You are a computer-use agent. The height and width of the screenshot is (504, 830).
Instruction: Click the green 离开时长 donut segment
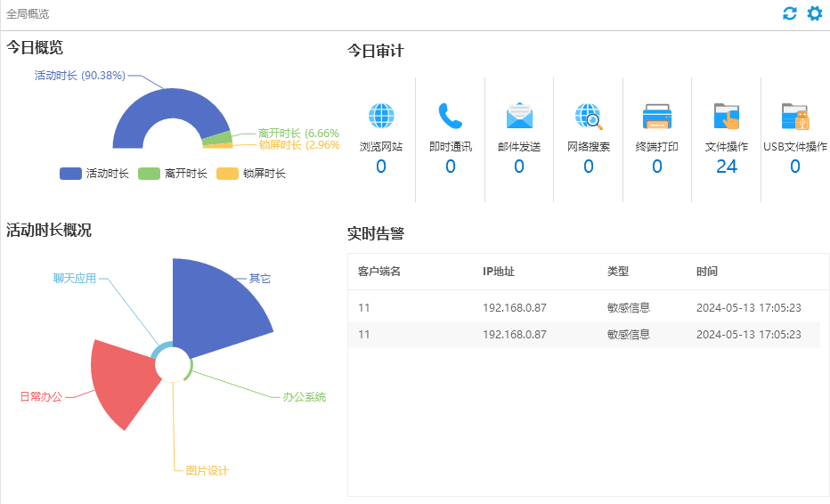pos(217,138)
